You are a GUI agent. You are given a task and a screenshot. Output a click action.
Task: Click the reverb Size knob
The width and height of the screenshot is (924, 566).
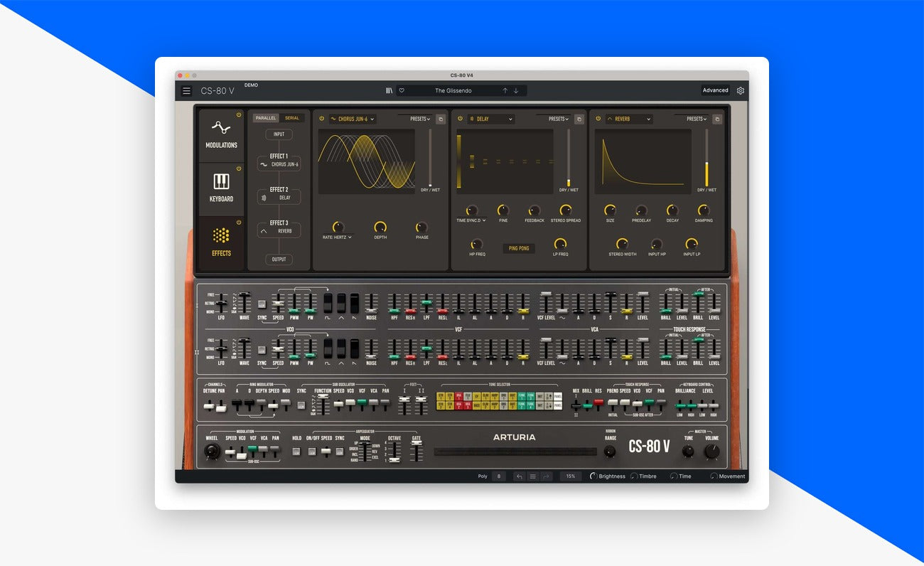(x=610, y=210)
